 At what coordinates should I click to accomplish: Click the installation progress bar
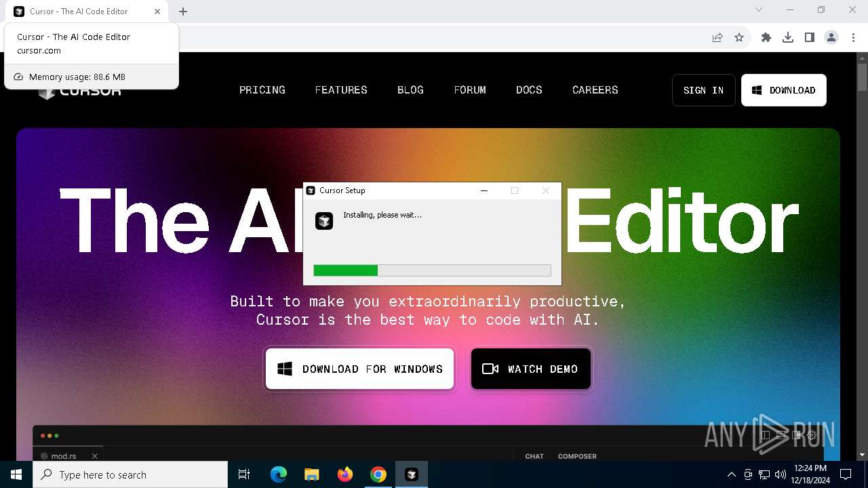(432, 270)
